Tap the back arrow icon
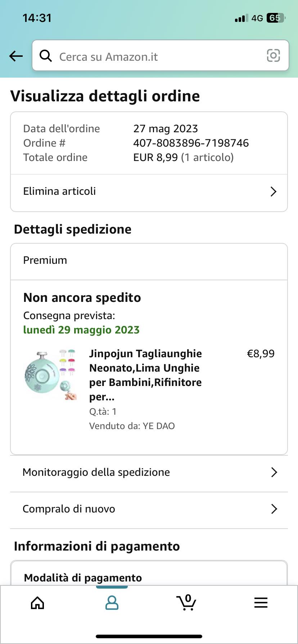 [16, 56]
